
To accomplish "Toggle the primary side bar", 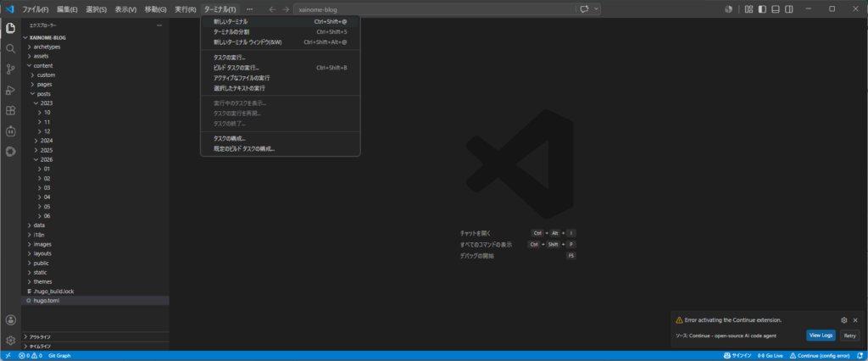I will coord(762,8).
